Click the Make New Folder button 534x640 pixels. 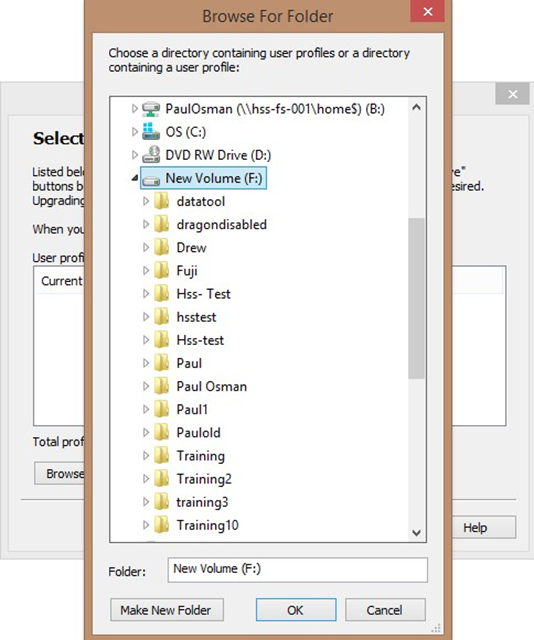click(167, 610)
